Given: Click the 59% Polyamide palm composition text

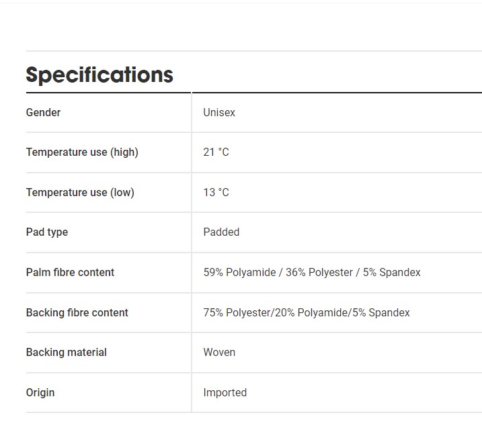Looking at the screenshot, I should coord(240,273).
